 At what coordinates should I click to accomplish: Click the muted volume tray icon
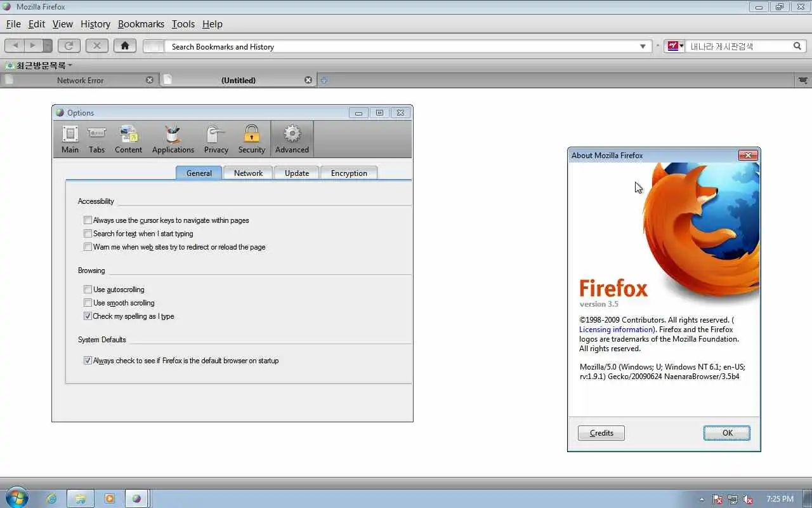(748, 499)
